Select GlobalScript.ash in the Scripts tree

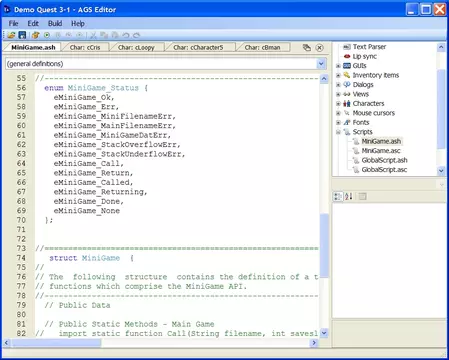(384, 160)
